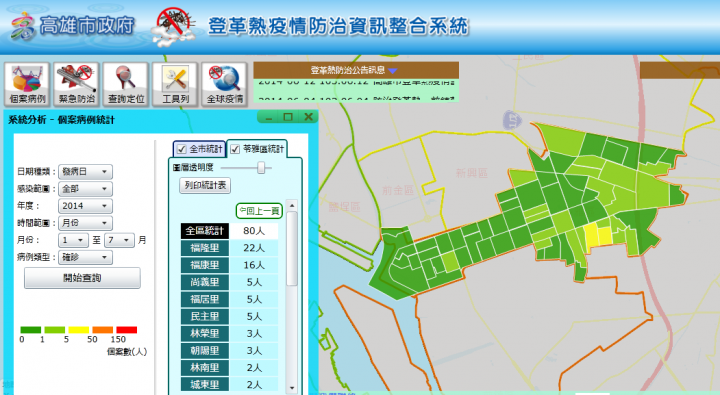Open the 個案病例 case statistics icon
This screenshot has height=395, width=720.
(x=27, y=85)
